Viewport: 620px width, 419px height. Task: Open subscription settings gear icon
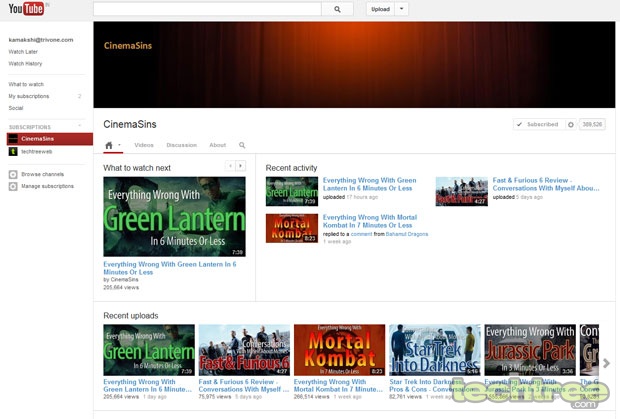(571, 125)
